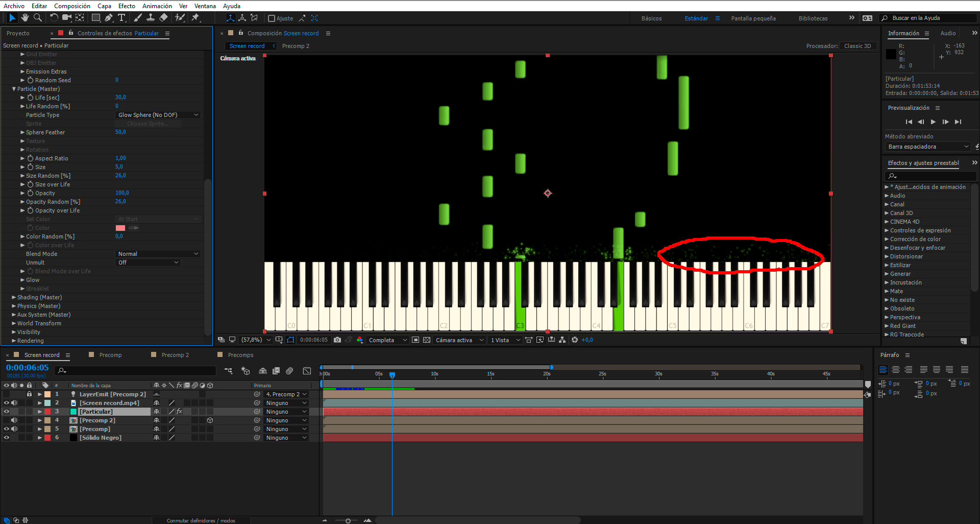Select the Hand tool

(x=25, y=18)
